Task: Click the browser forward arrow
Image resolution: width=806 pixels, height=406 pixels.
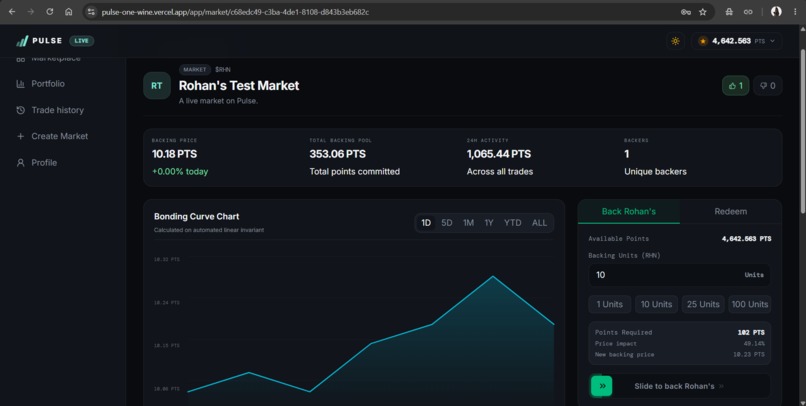Action: pos(31,12)
